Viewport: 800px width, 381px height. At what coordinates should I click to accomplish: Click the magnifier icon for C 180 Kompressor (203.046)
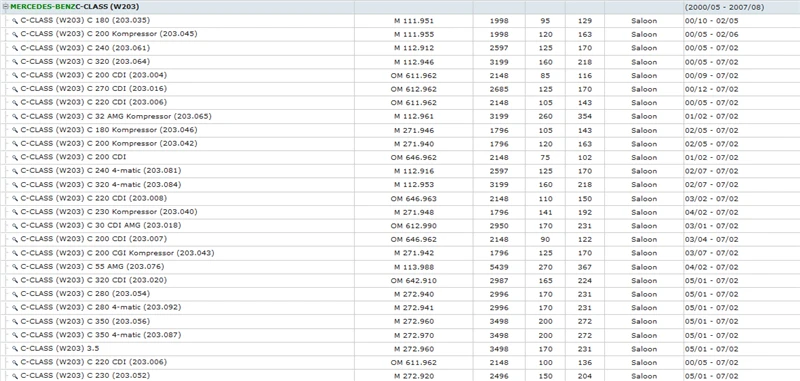[15, 130]
